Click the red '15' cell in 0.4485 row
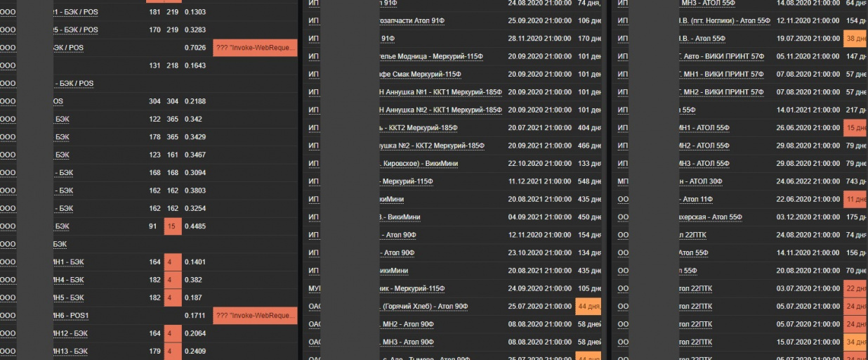 tap(173, 226)
